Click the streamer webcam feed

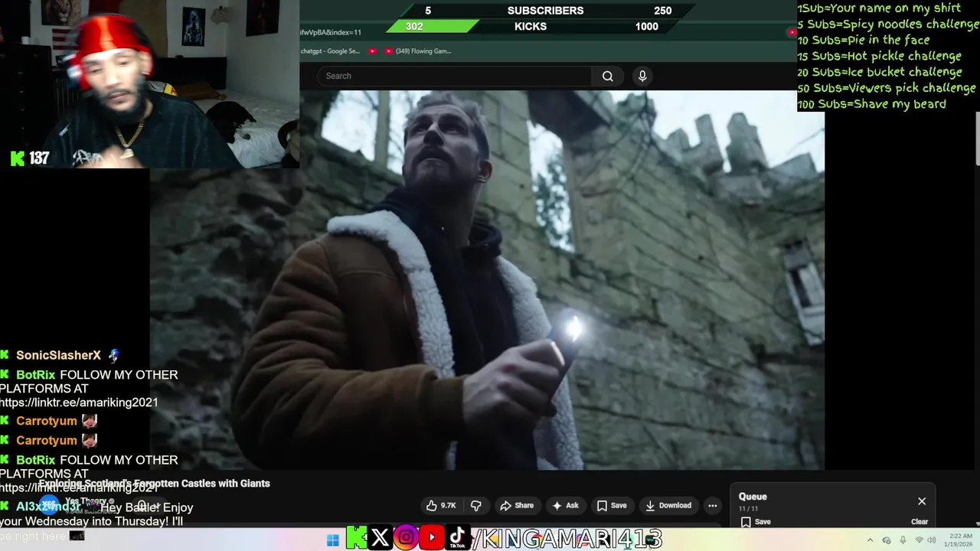(x=149, y=84)
